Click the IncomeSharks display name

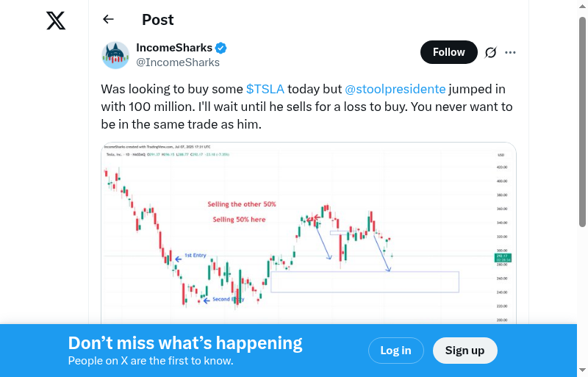click(174, 48)
